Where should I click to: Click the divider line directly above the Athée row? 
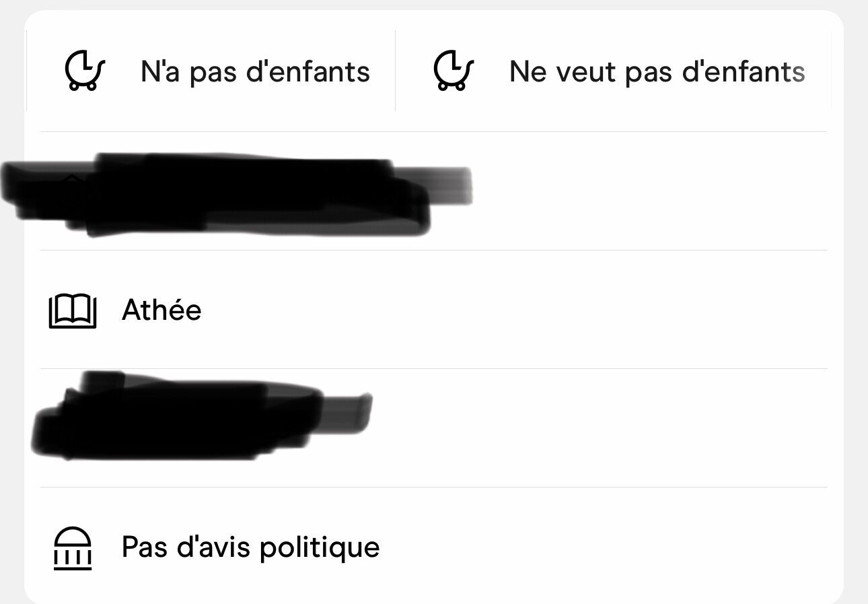(x=433, y=250)
